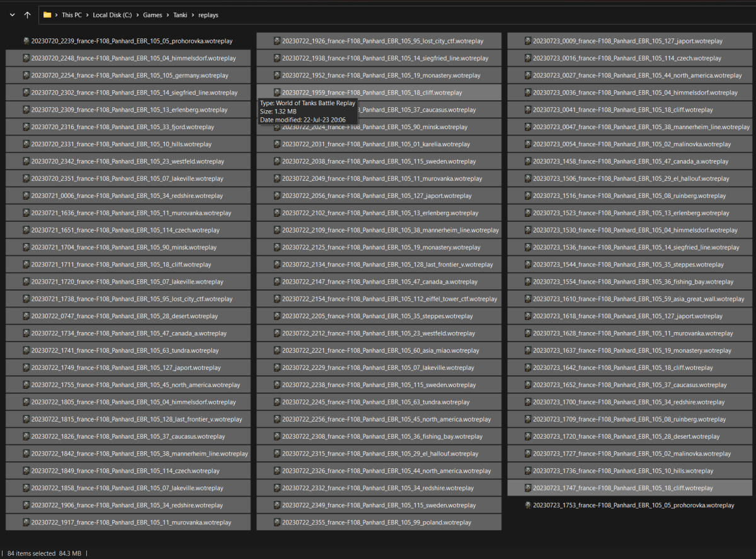Go up one folder with the up arrow
The image size is (756, 559).
tap(27, 14)
